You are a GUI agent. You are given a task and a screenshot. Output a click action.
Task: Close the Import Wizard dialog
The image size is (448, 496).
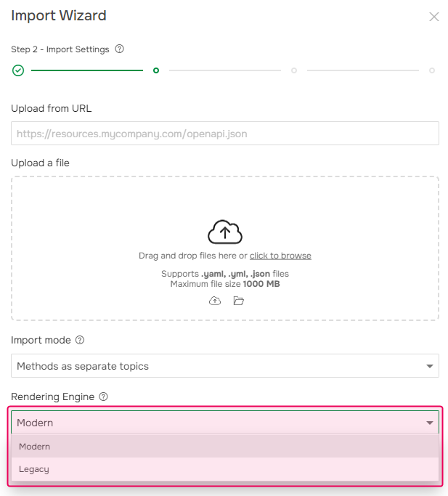pyautogui.click(x=434, y=17)
